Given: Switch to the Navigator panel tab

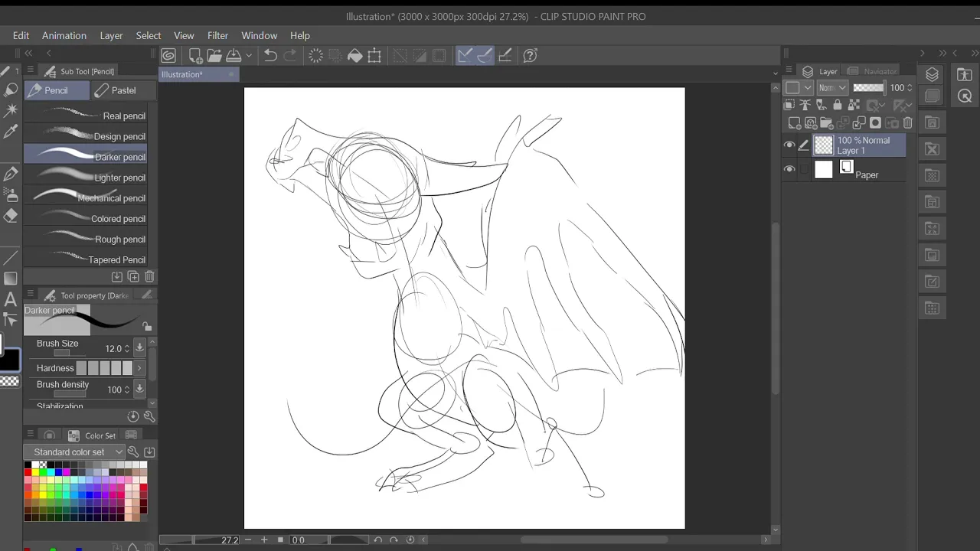Looking at the screenshot, I should [872, 71].
